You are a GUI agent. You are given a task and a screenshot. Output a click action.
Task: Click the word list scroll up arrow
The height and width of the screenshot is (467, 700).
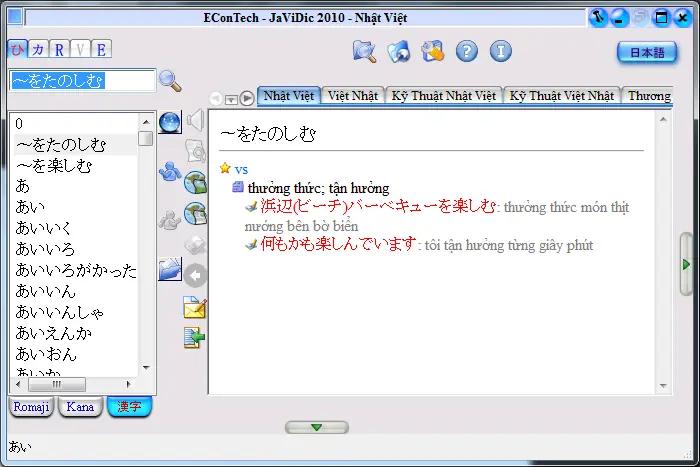146,122
